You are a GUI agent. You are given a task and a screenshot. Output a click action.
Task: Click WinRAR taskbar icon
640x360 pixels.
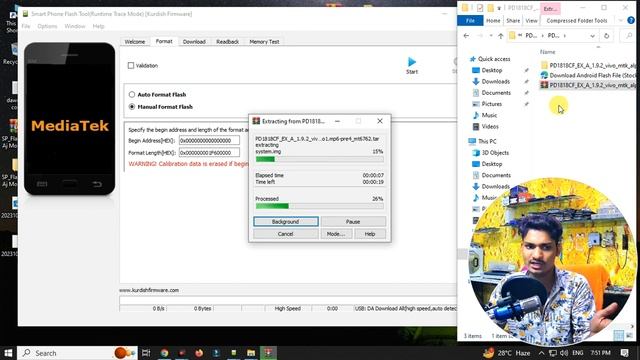[268, 353]
